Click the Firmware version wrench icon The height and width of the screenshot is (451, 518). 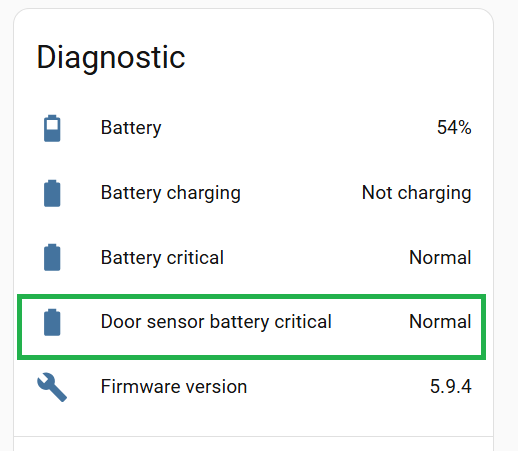coord(52,387)
